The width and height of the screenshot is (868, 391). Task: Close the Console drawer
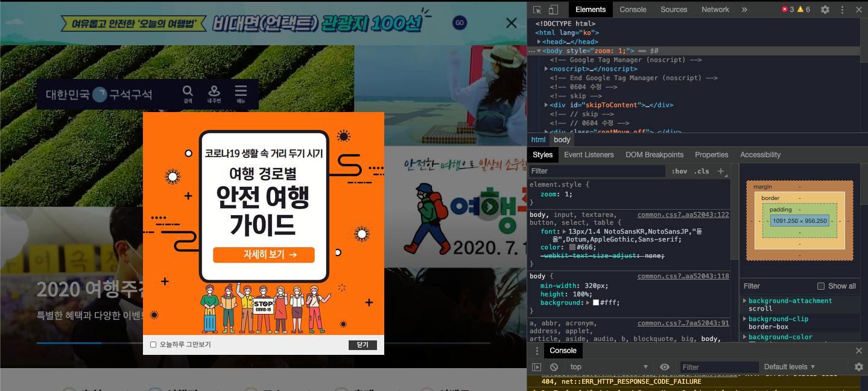[859, 351]
